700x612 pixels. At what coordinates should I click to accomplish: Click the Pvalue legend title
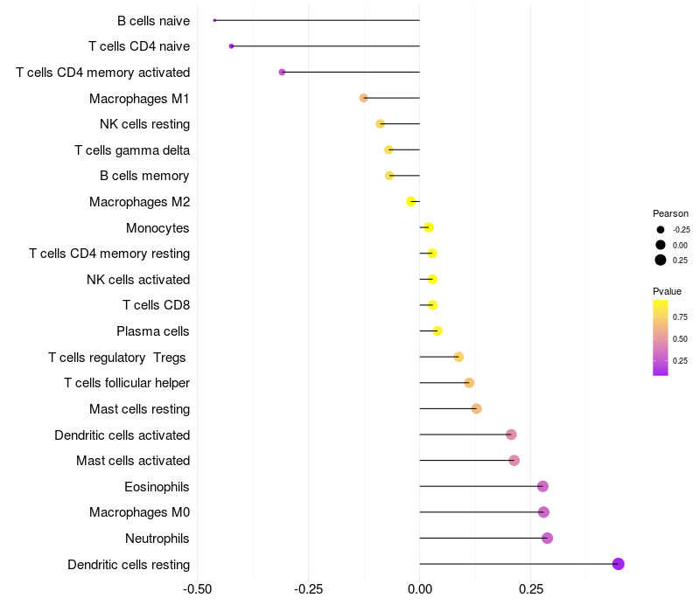tap(667, 291)
